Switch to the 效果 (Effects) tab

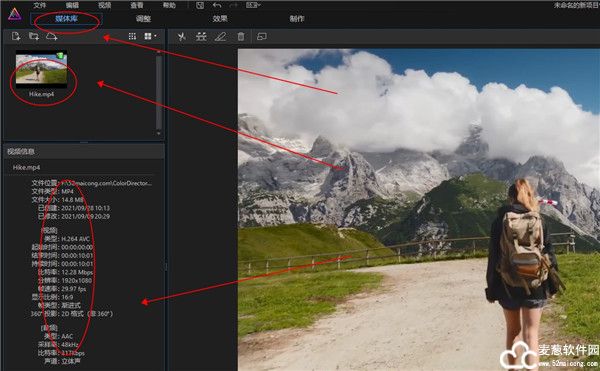pyautogui.click(x=220, y=19)
